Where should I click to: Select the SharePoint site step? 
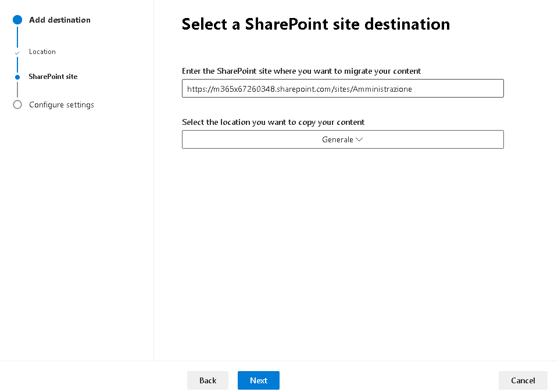click(x=53, y=77)
